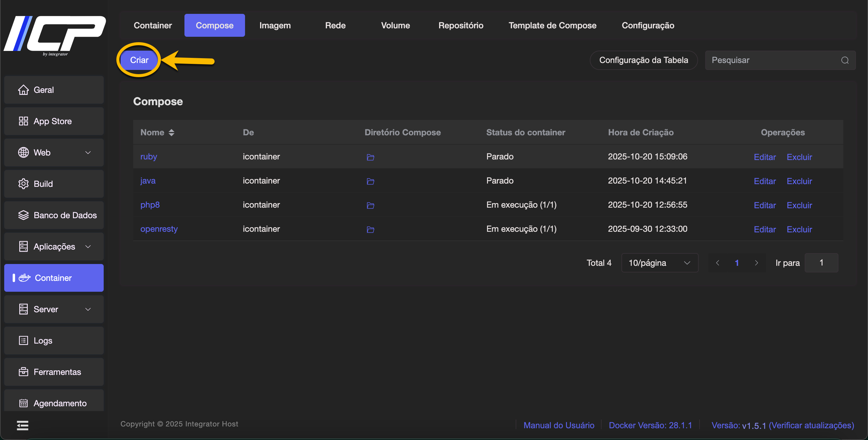
Task: Switch to the Rede tab
Action: click(x=335, y=25)
